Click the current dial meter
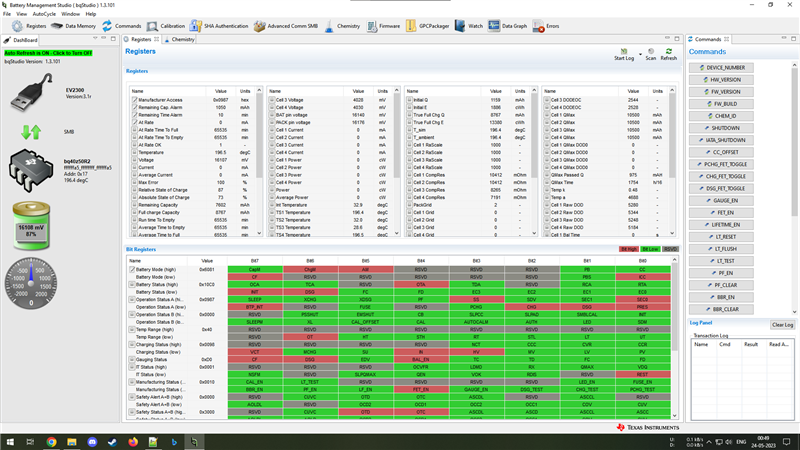Viewport: 800px width, 450px height. pyautogui.click(x=31, y=284)
